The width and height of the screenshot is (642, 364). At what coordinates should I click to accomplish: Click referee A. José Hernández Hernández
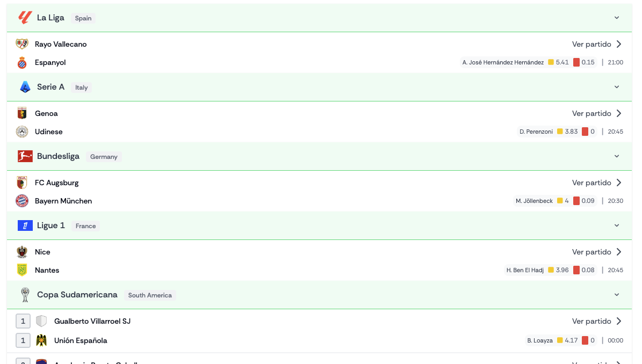pos(503,62)
